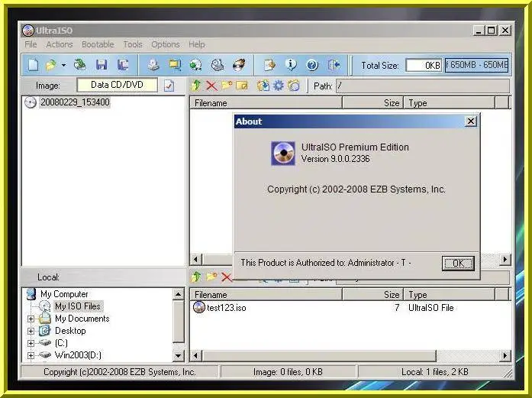Click the UltraISO disc logo in About dialog
Screen dimensions: 532x398
coord(283,154)
